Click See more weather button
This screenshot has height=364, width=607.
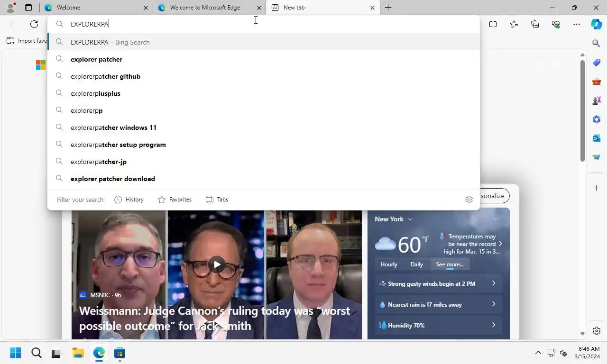(450, 264)
